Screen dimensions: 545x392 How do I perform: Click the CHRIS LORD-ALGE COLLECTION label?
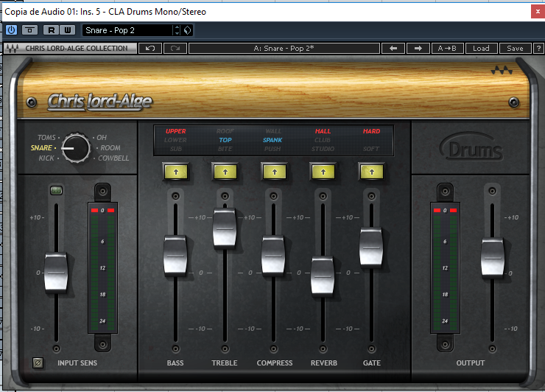click(x=77, y=49)
